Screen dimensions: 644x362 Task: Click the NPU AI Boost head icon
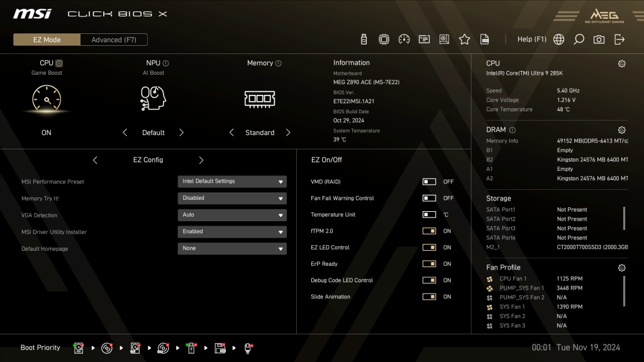click(153, 98)
